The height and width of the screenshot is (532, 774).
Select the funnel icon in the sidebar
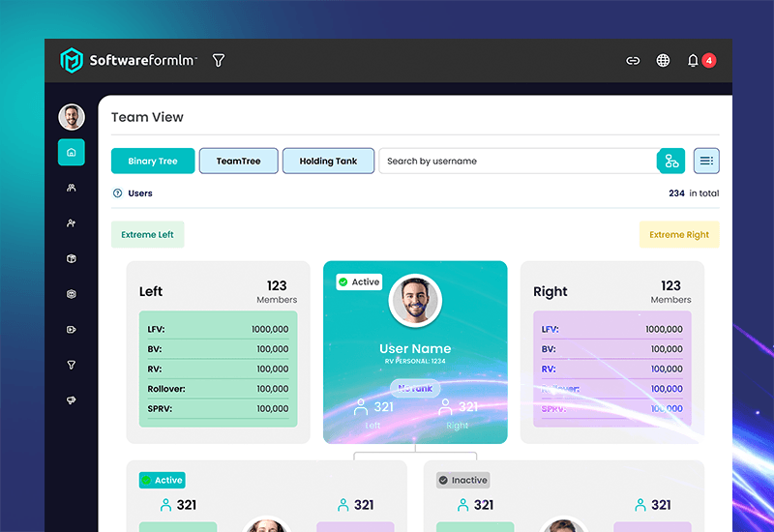click(x=71, y=365)
